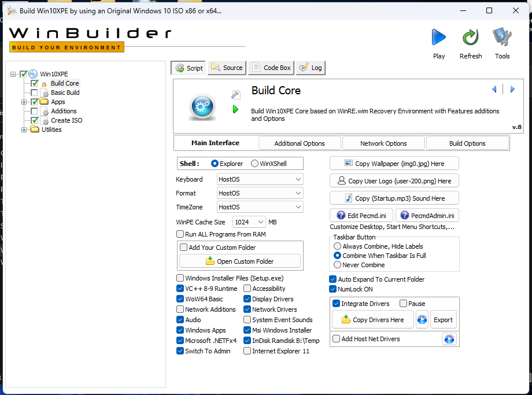Image resolution: width=532 pixels, height=395 pixels.
Task: Open the Additional Options tab
Action: pos(300,143)
